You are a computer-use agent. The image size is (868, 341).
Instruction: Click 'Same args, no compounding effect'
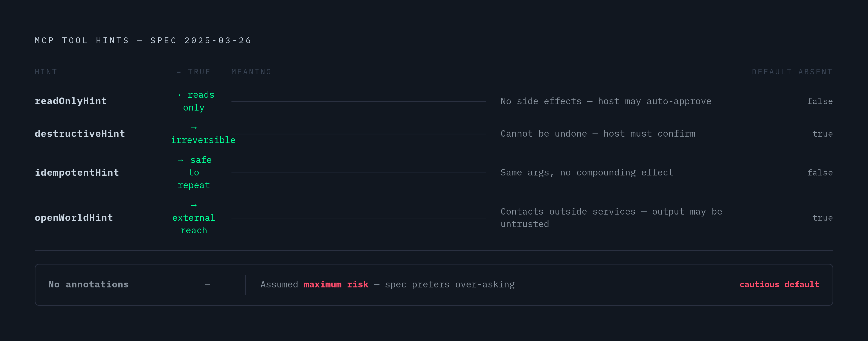(587, 173)
